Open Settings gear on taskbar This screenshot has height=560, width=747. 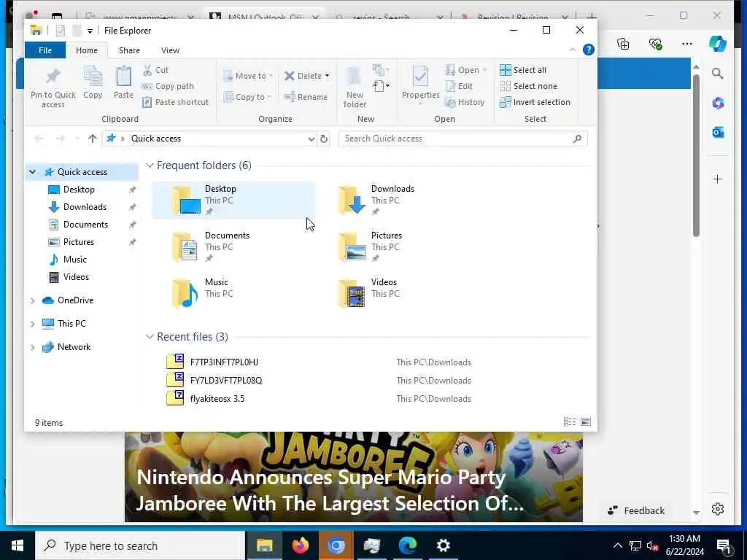pyautogui.click(x=443, y=545)
